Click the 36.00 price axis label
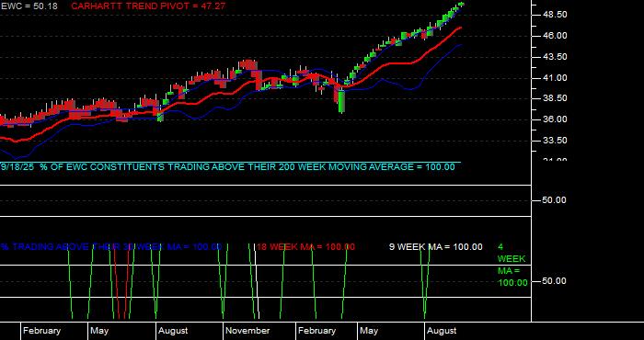644x340 pixels. pyautogui.click(x=555, y=119)
